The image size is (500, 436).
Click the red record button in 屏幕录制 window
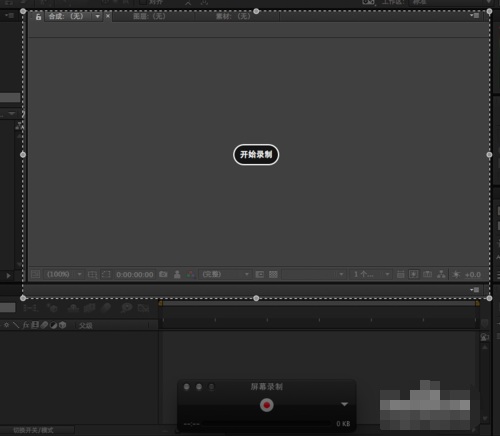point(267,405)
